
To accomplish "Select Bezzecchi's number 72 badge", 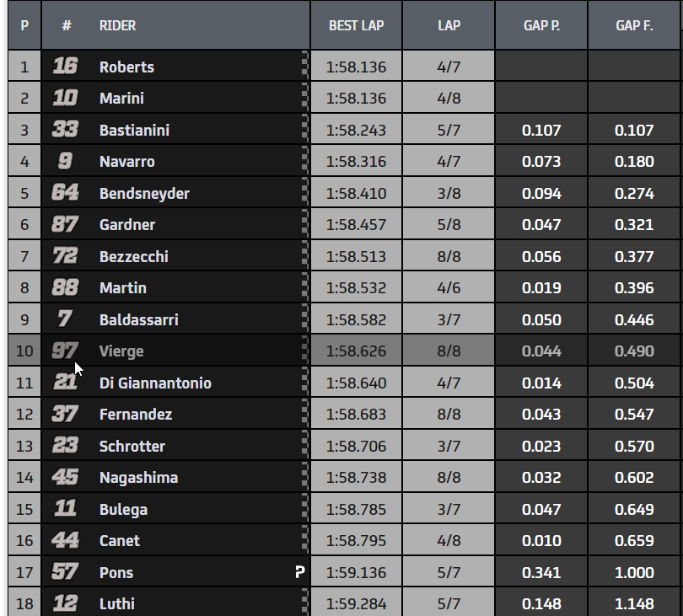I will pos(65,256).
